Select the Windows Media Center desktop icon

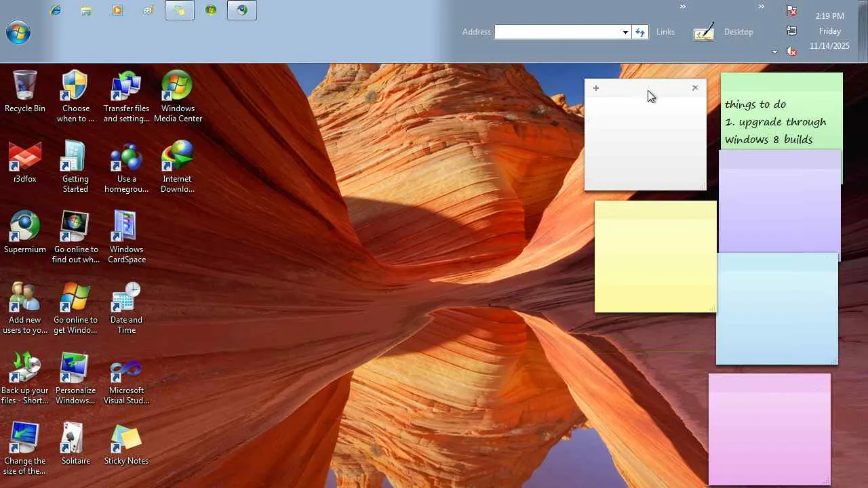178,97
